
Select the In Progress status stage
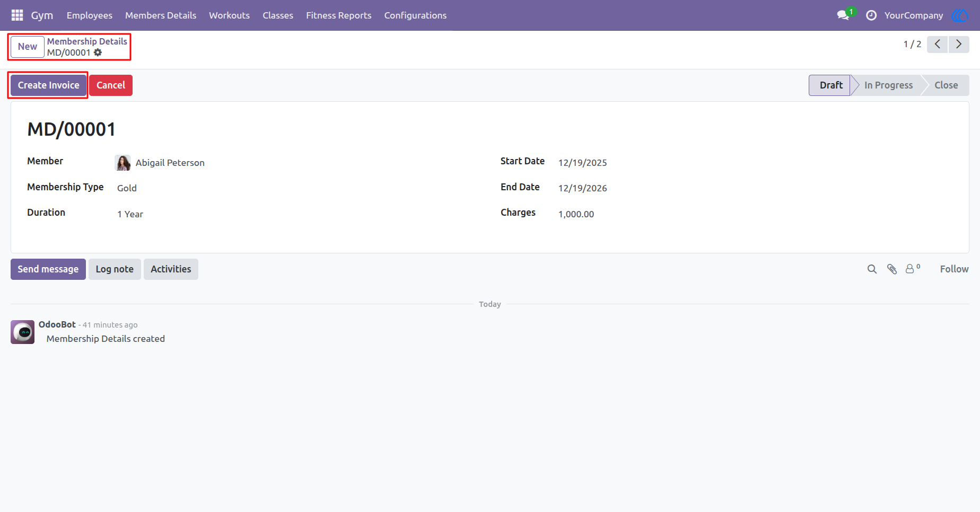tap(888, 85)
